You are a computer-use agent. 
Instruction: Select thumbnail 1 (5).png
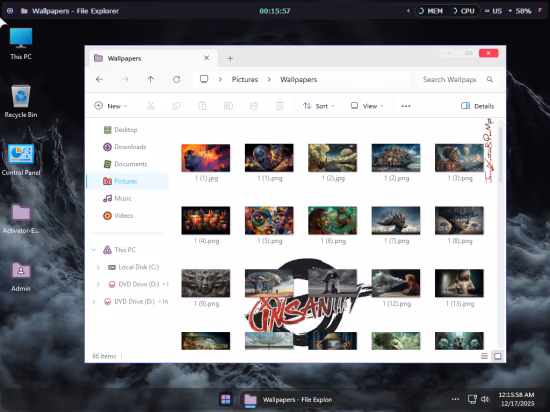pos(269,225)
